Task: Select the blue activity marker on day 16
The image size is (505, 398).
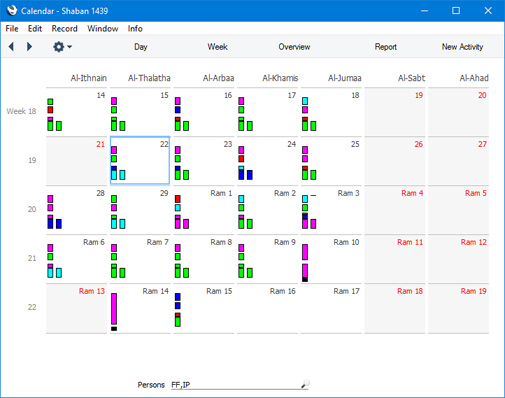Action: point(178,110)
